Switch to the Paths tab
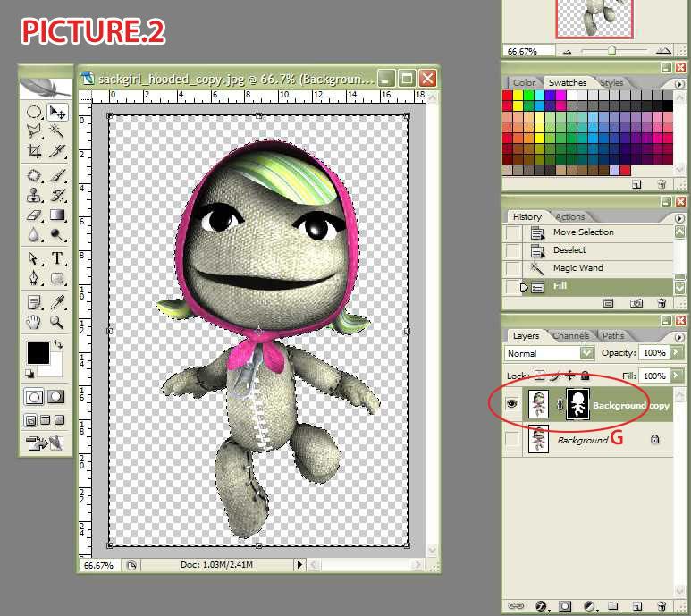 [x=613, y=336]
